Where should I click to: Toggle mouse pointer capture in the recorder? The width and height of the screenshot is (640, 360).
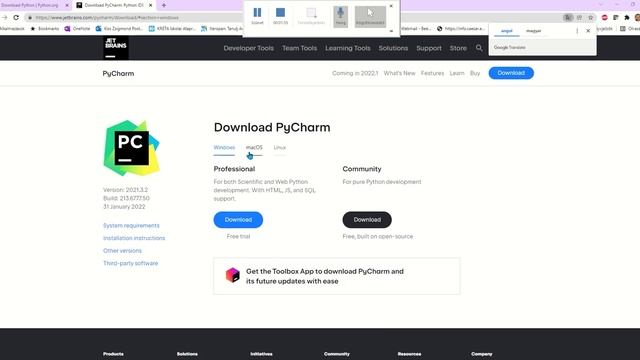370,16
